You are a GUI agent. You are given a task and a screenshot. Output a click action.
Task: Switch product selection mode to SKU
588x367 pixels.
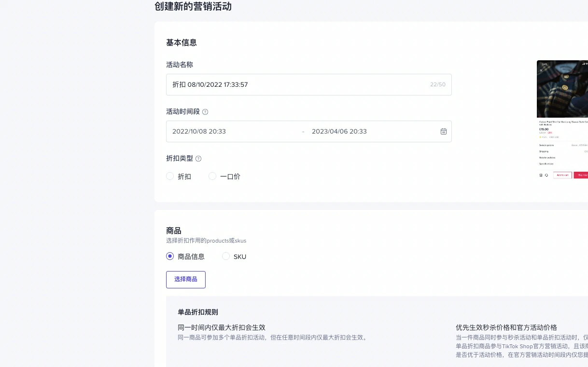tap(226, 256)
